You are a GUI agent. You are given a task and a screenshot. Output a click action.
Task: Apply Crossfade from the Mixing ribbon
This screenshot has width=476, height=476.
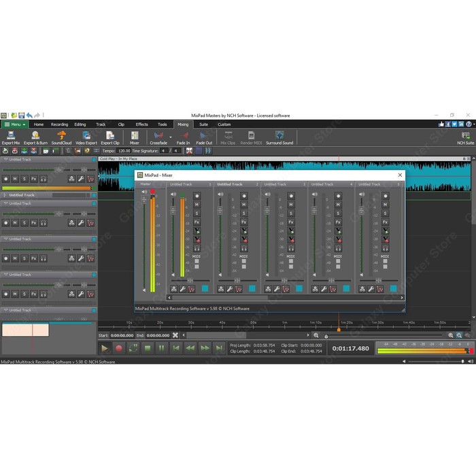coord(158,137)
